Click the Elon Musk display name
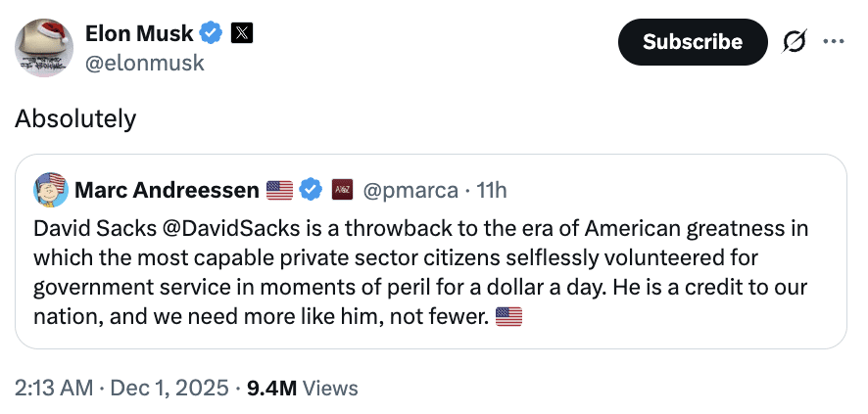Image resolution: width=868 pixels, height=414 pixels. [x=139, y=33]
